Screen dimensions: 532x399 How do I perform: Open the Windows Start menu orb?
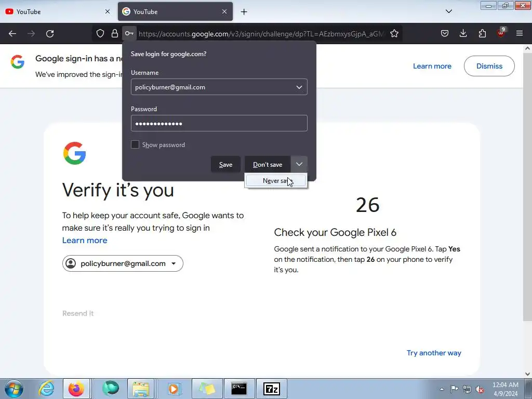pyautogui.click(x=14, y=389)
